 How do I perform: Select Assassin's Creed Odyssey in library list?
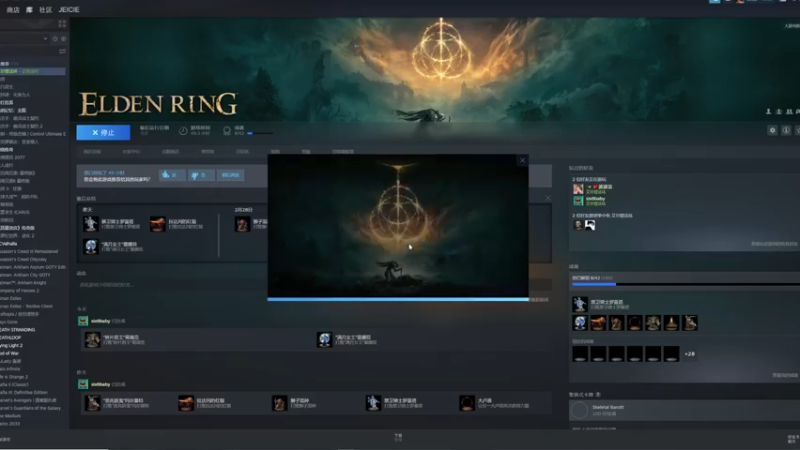tap(23, 259)
